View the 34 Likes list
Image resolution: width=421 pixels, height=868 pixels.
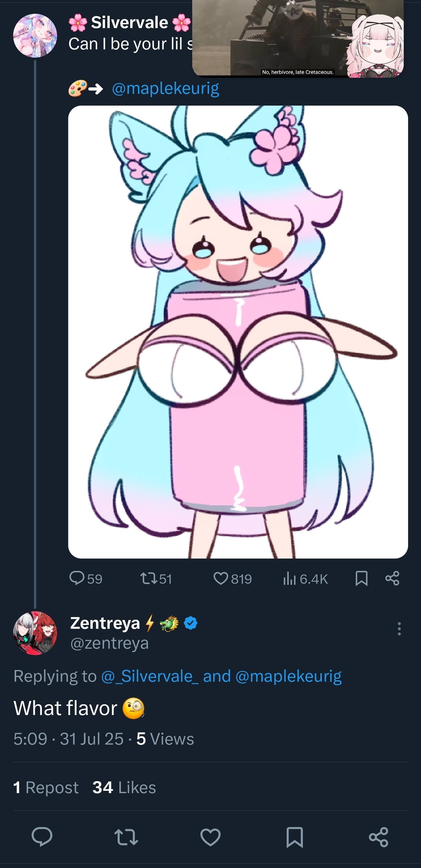[124, 788]
